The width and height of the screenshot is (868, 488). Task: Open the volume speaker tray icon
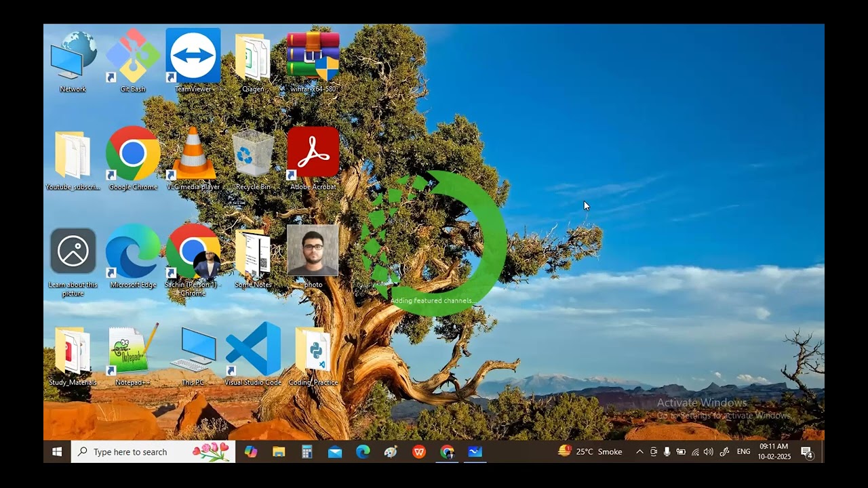[709, 451]
